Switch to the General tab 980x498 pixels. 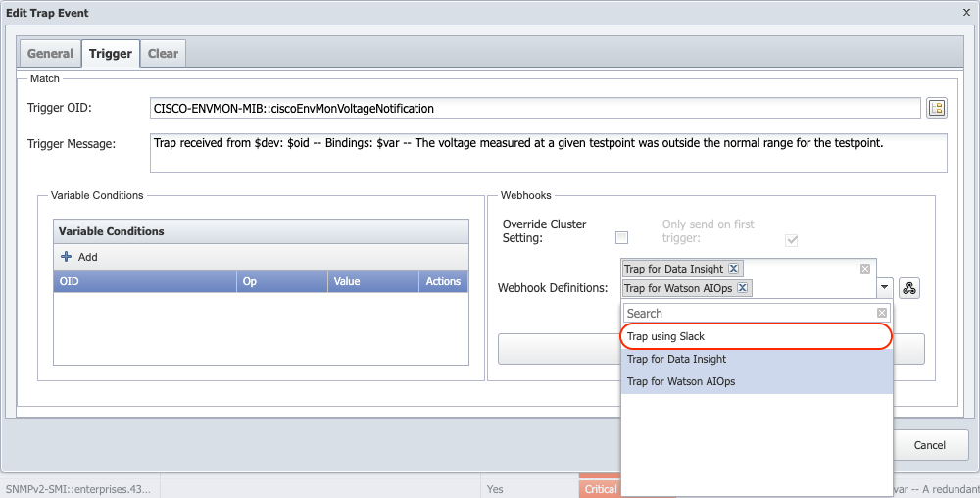(50, 54)
